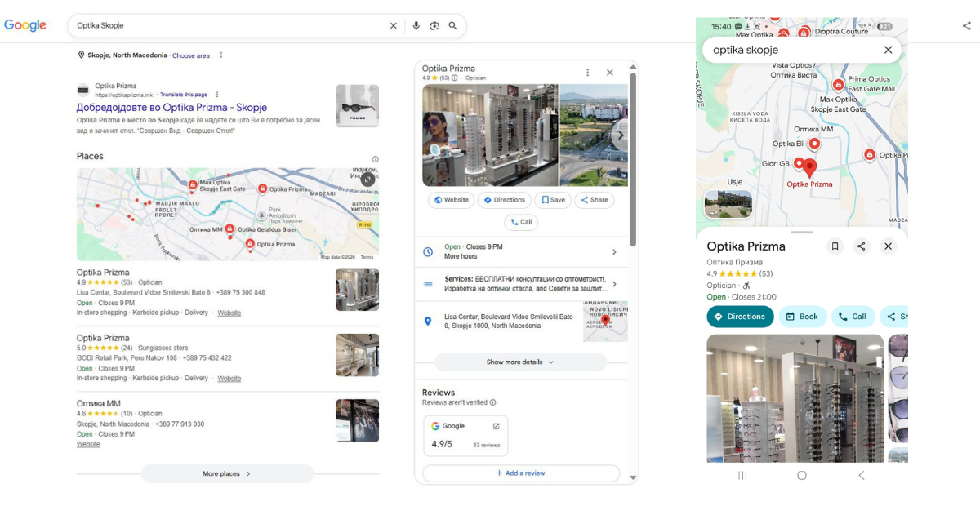Clear the mobile maps search field
The image size is (980, 506).
coord(889,50)
